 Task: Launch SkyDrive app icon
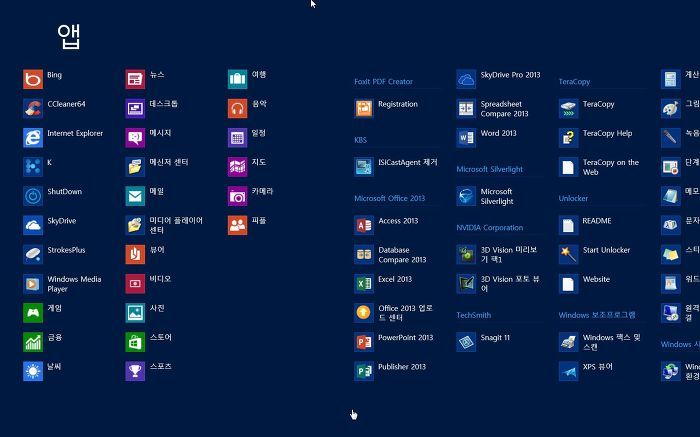(33, 225)
